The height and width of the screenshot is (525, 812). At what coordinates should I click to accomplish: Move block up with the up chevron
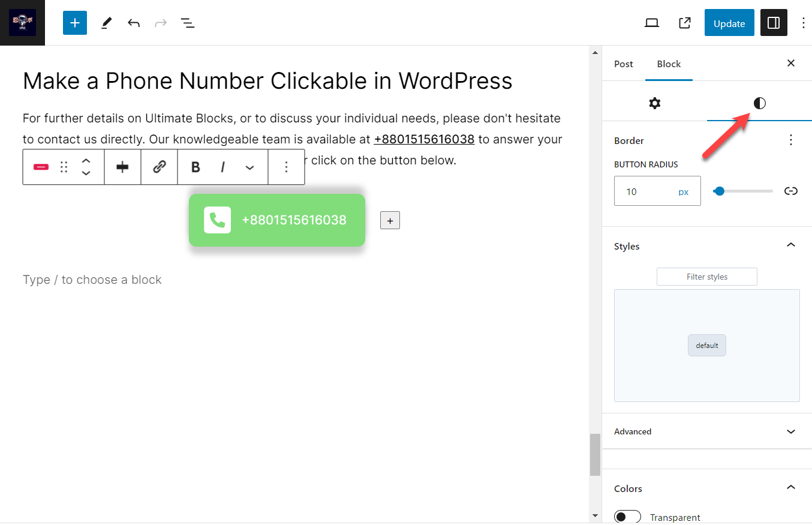coord(86,161)
